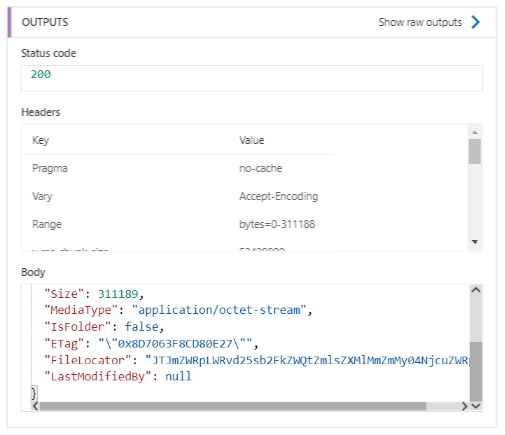This screenshot has height=435, width=505.
Task: Select the Vary header key
Action: click(x=42, y=196)
